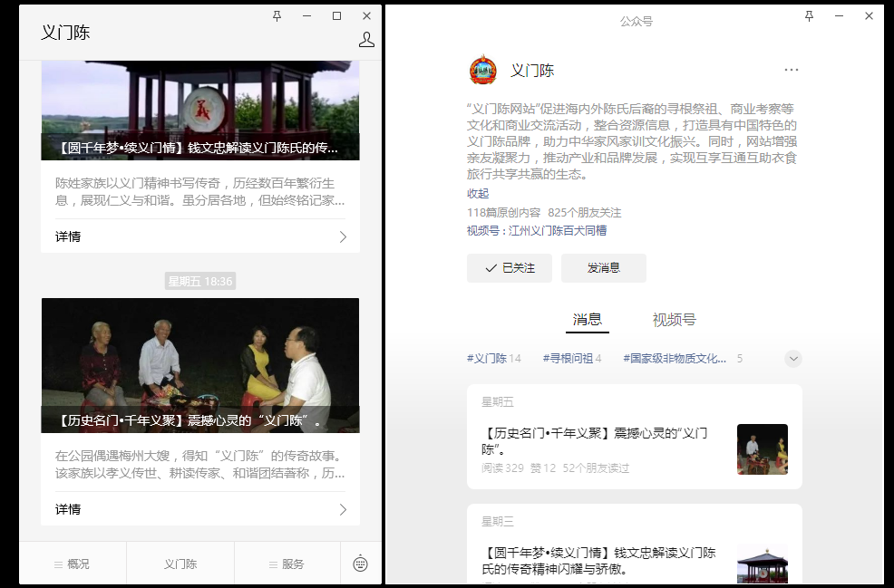Open 详情 chevron under 历史名门 article
The height and width of the screenshot is (588, 894).
343,509
